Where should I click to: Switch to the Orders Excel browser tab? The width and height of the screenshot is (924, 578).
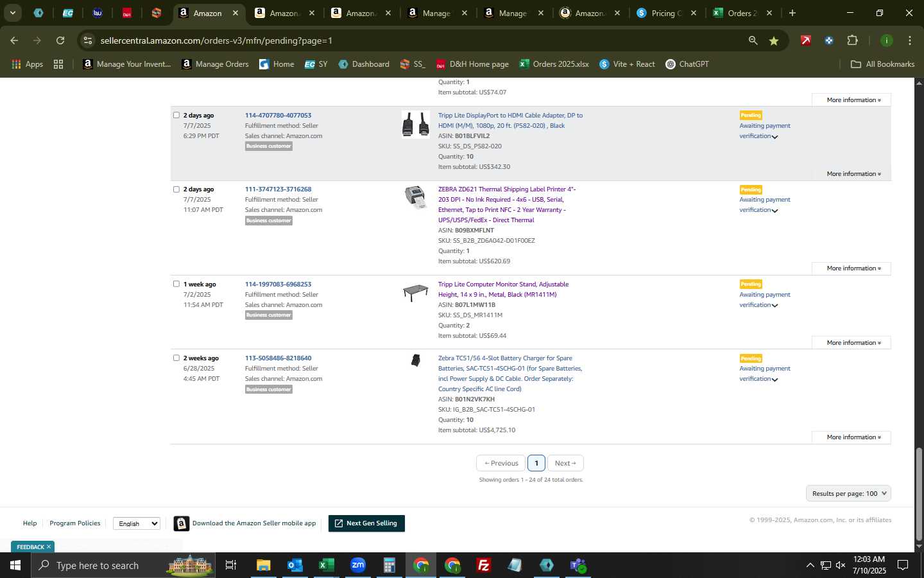(742, 13)
